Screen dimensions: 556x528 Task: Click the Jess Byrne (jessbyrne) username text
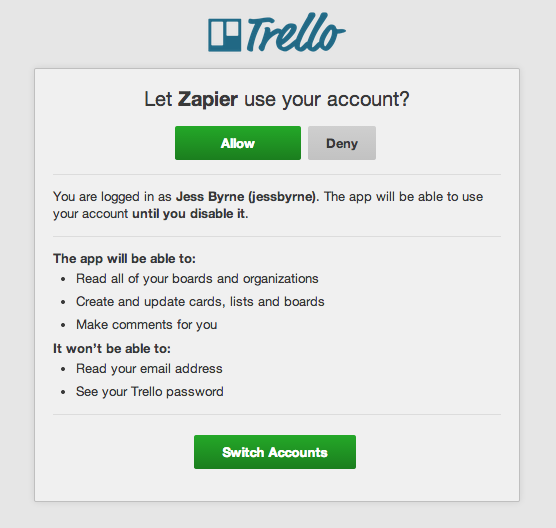point(248,197)
